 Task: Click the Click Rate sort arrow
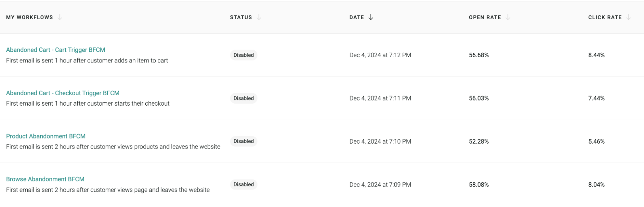629,17
